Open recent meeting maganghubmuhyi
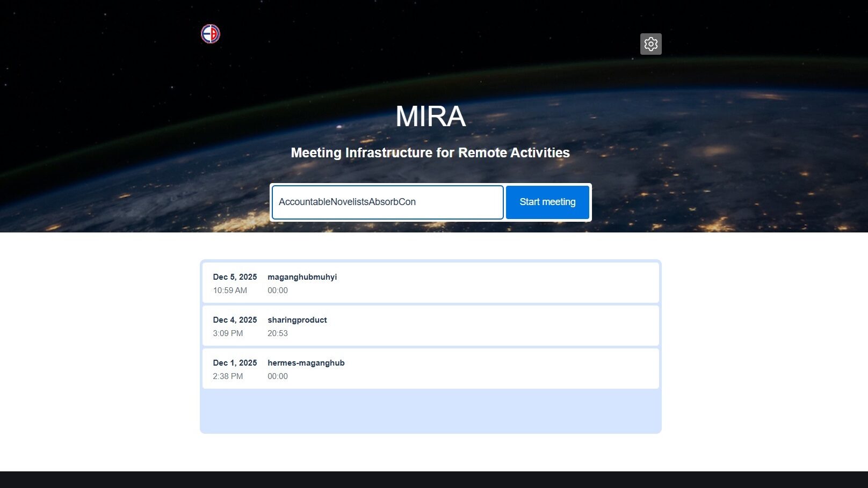The height and width of the screenshot is (488, 868). click(x=302, y=277)
